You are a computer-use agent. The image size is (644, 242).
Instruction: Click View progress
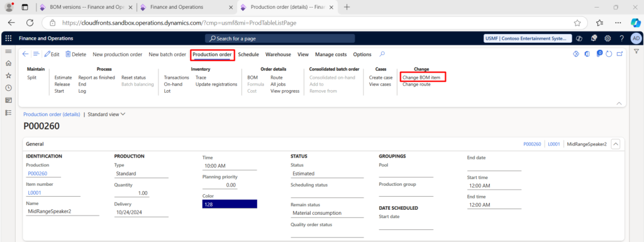(285, 91)
